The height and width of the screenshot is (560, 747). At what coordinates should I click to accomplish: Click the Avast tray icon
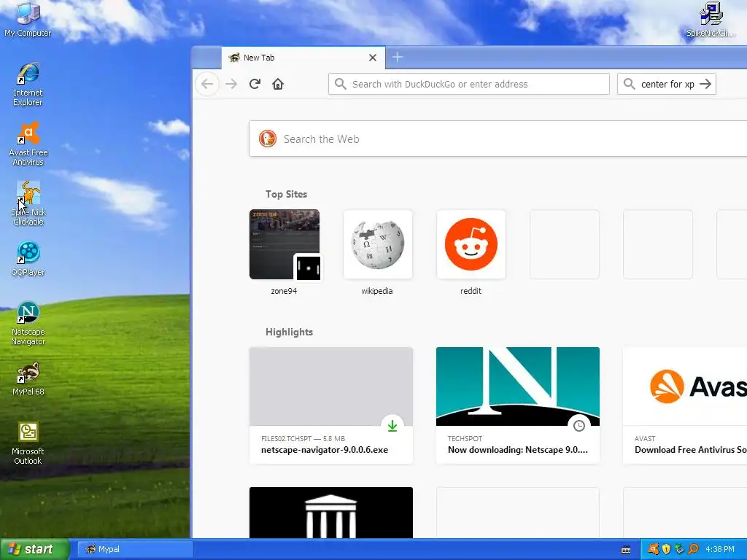[653, 549]
